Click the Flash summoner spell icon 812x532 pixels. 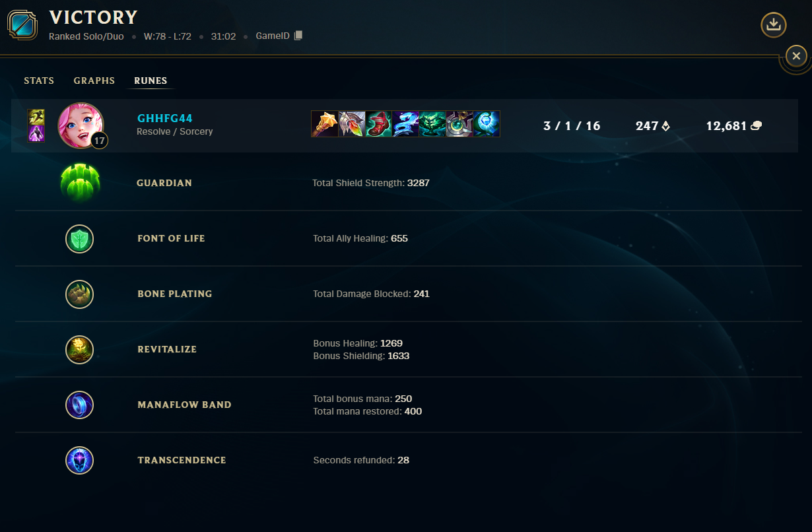(36, 117)
